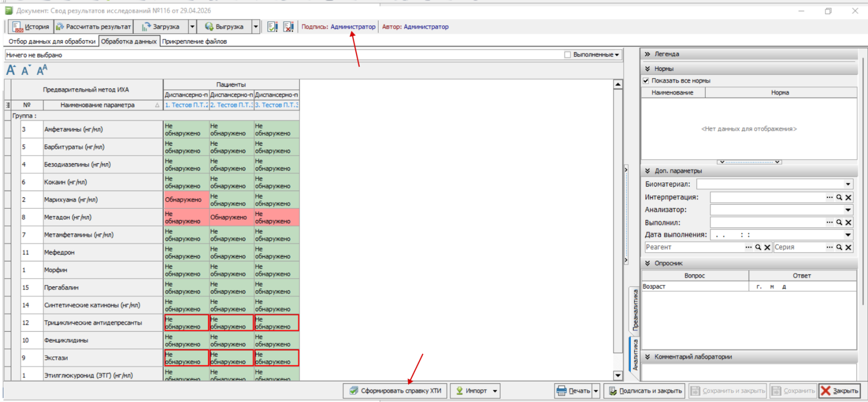Open grid column chooser icon beside №
The width and height of the screenshot is (868, 402).
point(8,105)
